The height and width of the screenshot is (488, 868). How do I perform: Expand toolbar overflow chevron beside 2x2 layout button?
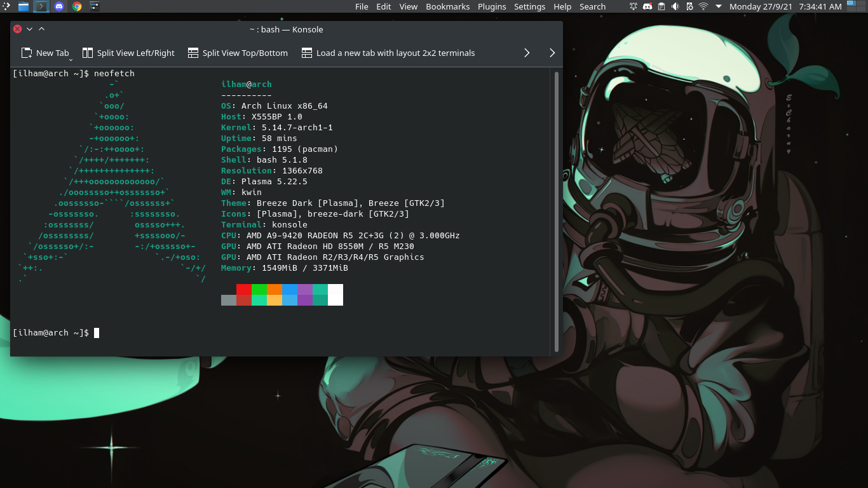pyautogui.click(x=527, y=53)
